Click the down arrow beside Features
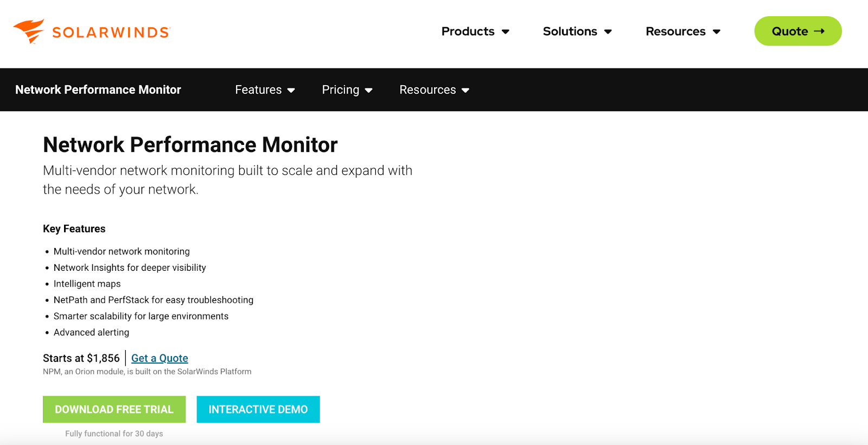Screen dimensions: 868x445 click(x=291, y=91)
